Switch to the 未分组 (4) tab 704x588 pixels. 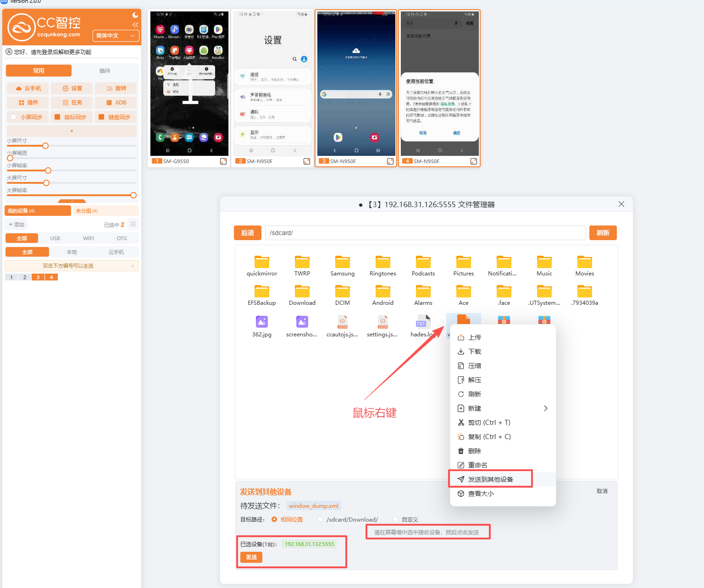tap(87, 211)
